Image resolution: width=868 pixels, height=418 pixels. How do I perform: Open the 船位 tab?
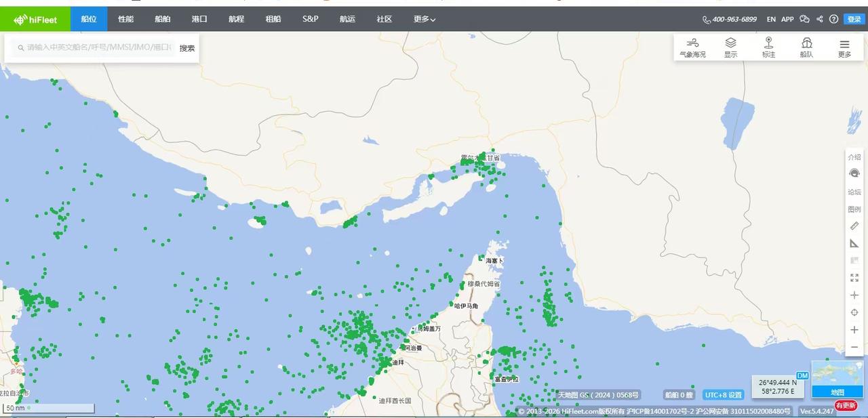pyautogui.click(x=89, y=19)
